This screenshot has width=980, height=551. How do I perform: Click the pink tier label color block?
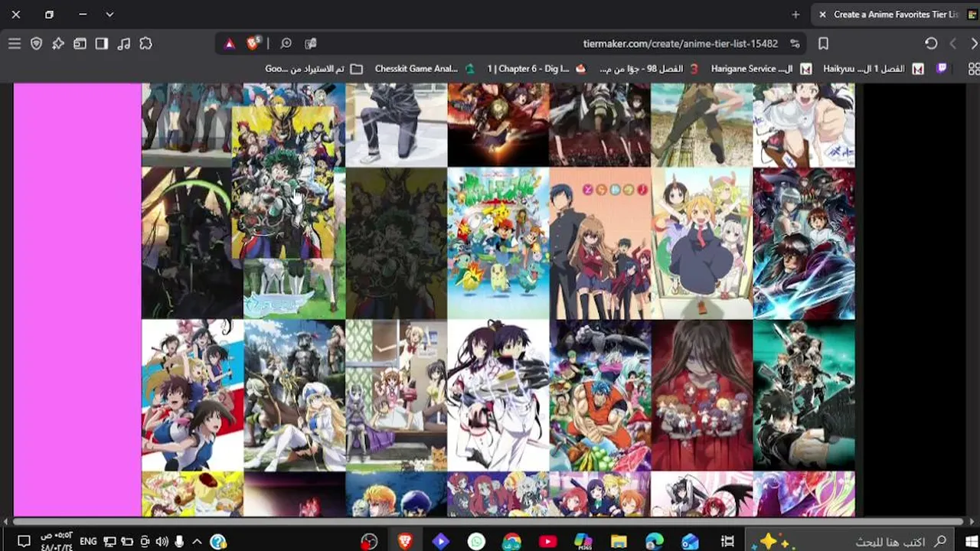coord(77,300)
